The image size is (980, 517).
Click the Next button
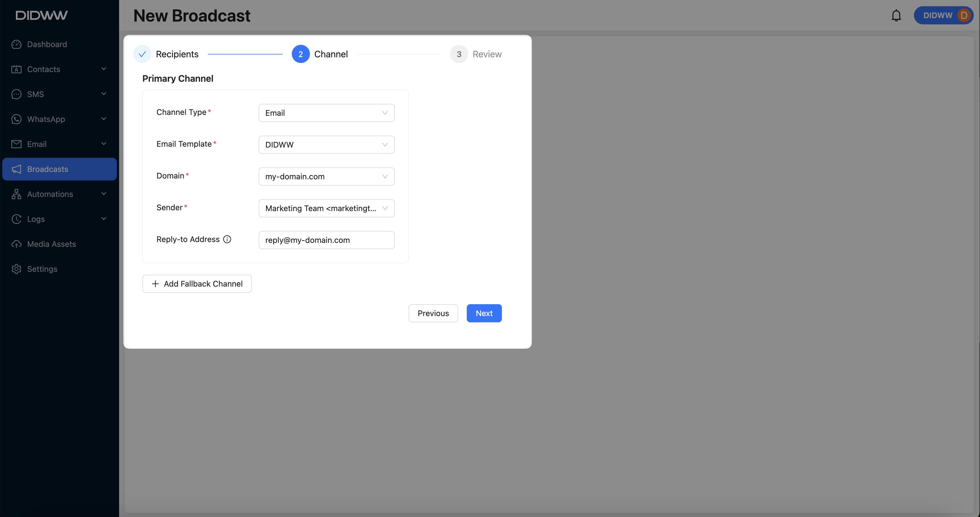[x=484, y=313]
